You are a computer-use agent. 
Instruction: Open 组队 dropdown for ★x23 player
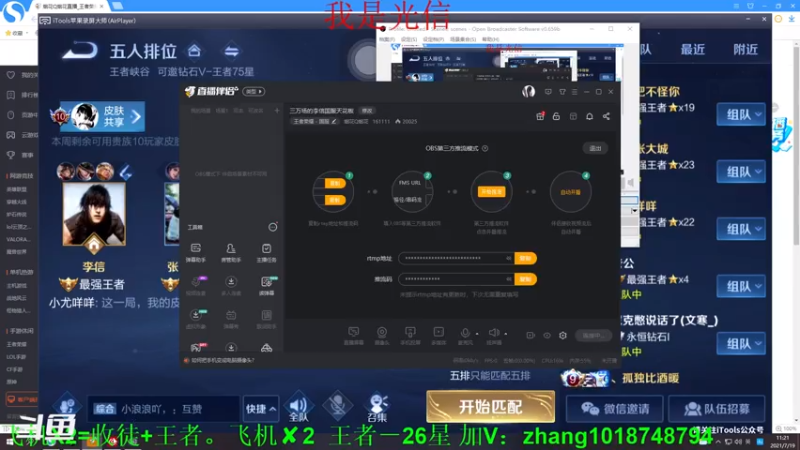tap(741, 172)
